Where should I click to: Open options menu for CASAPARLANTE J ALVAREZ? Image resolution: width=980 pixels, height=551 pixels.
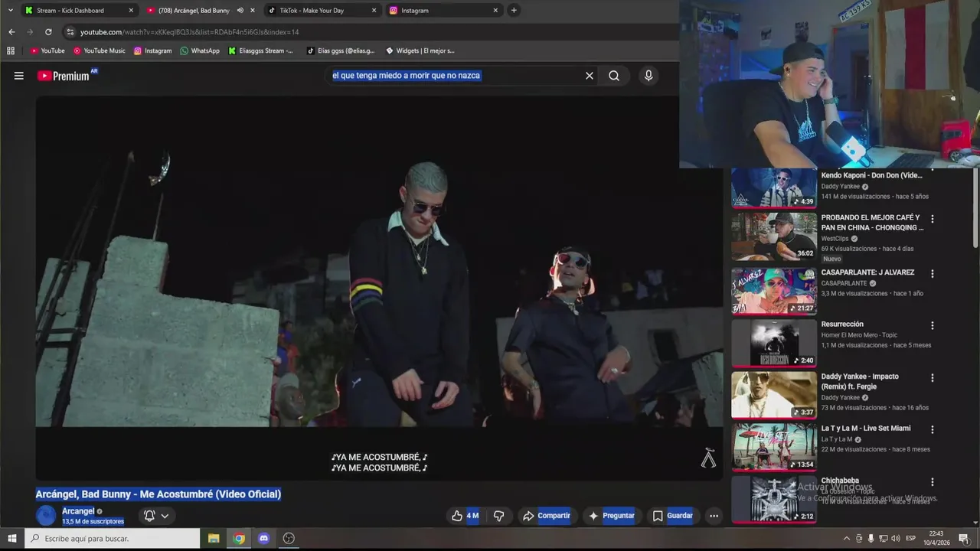[x=933, y=273]
